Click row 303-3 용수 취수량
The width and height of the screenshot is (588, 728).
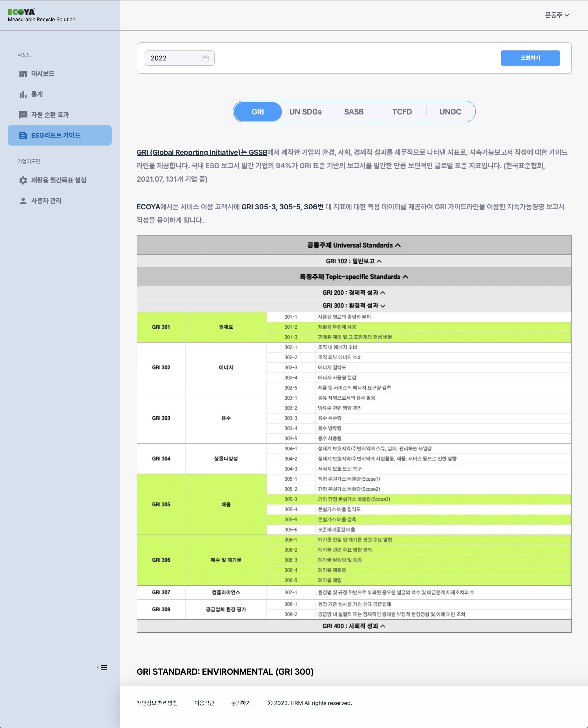(419, 418)
